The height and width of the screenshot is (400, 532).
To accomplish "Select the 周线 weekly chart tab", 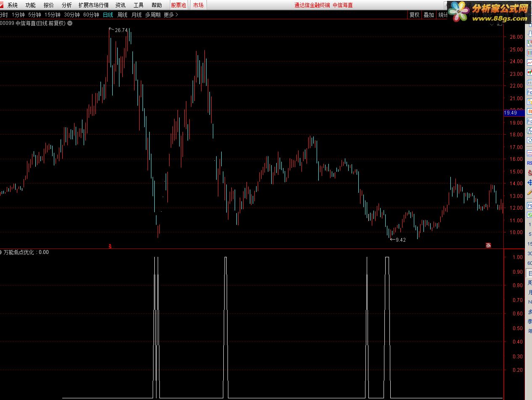I will [x=122, y=15].
